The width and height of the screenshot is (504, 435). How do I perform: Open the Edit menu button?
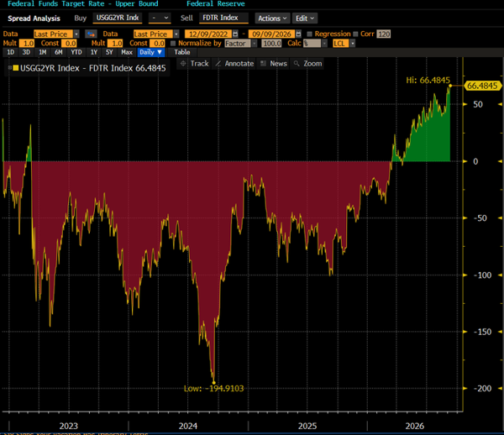(305, 18)
